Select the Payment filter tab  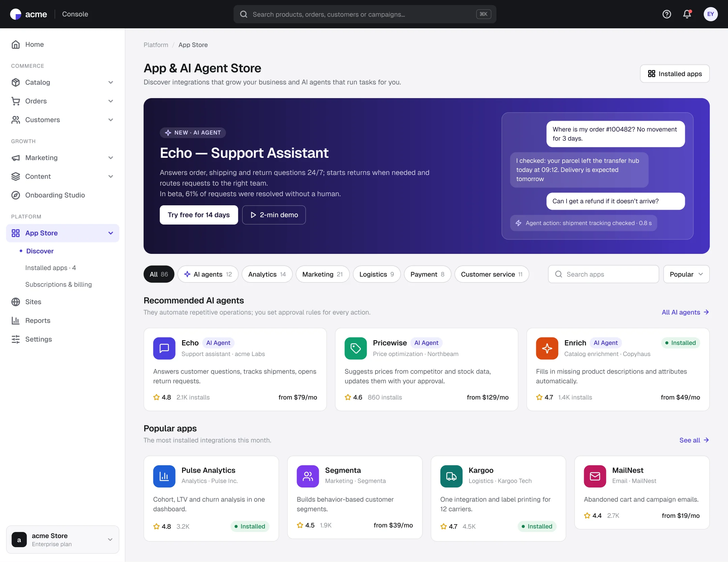[x=427, y=274]
